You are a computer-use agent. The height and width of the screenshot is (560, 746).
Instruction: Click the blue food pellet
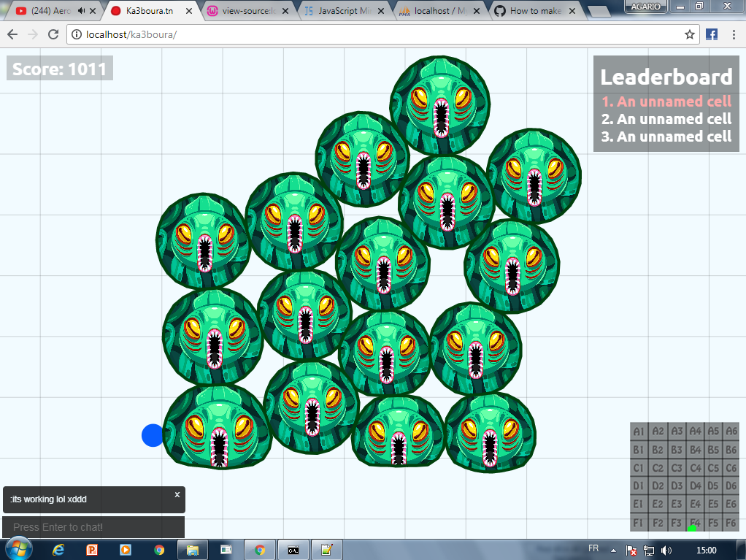point(153,435)
